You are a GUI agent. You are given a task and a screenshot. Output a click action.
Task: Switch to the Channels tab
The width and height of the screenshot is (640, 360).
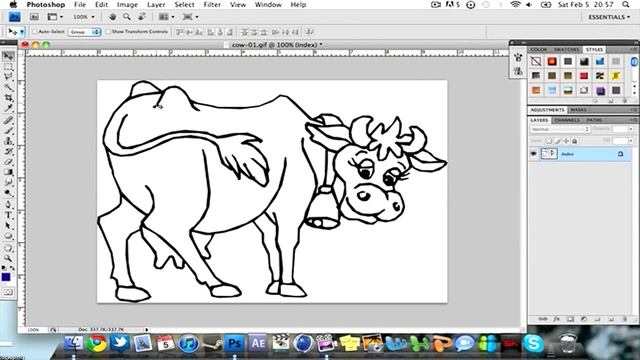567,120
